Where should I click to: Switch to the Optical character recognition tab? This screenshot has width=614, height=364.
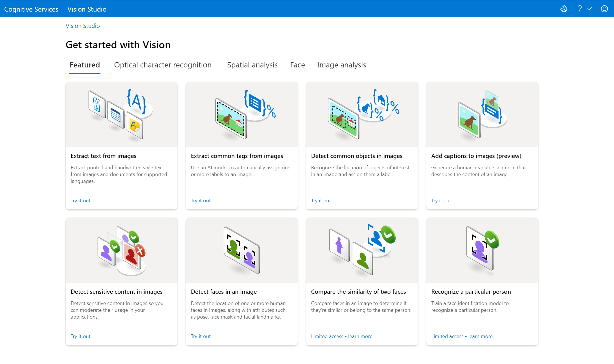163,65
